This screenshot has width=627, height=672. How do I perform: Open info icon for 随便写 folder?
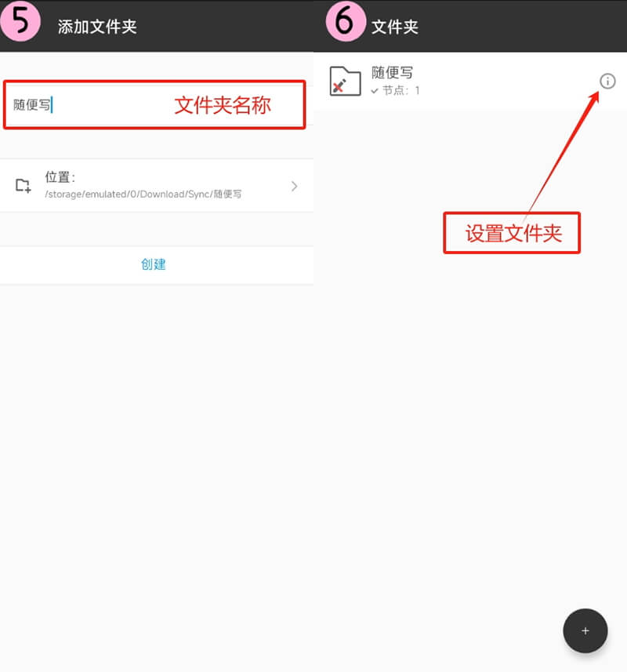[x=607, y=81]
